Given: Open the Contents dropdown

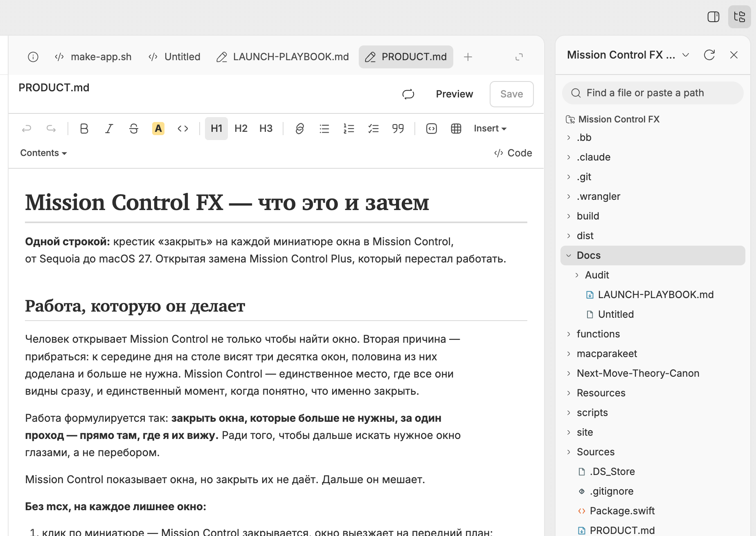Looking at the screenshot, I should click(43, 153).
